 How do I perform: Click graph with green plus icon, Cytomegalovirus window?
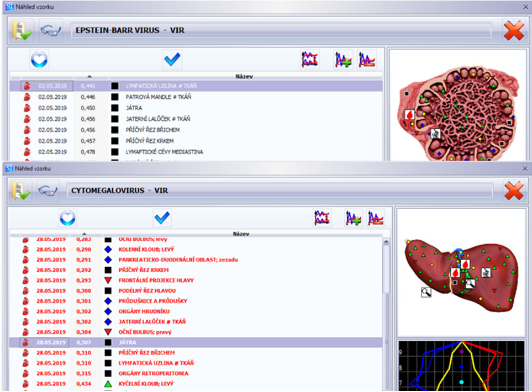pyautogui.click(x=353, y=218)
